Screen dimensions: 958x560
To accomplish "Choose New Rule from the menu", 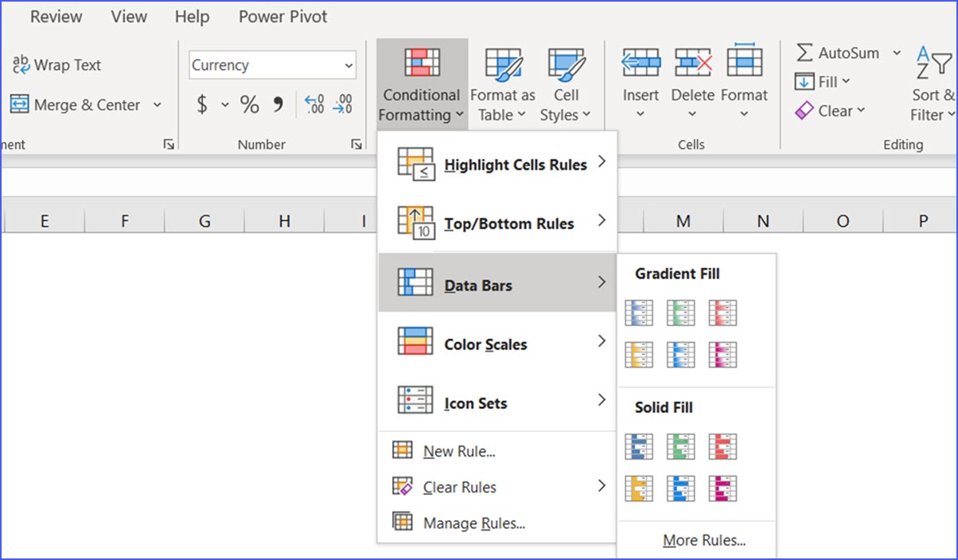I will tap(458, 451).
